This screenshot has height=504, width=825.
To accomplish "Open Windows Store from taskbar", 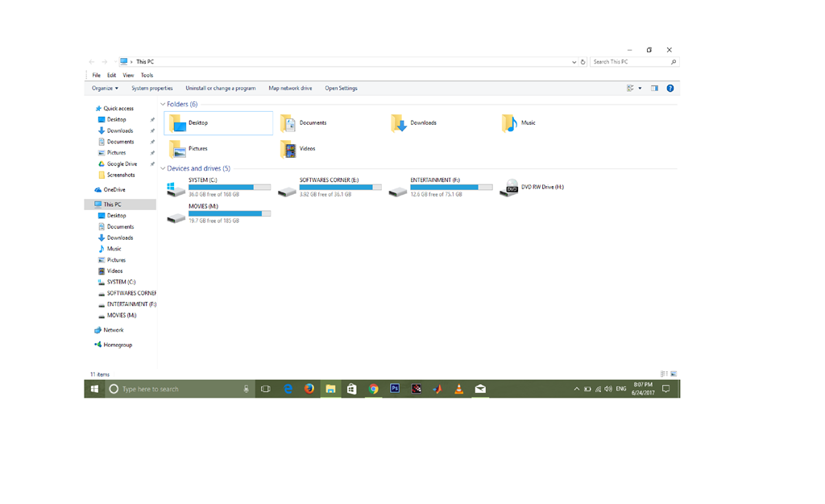I will (x=351, y=389).
